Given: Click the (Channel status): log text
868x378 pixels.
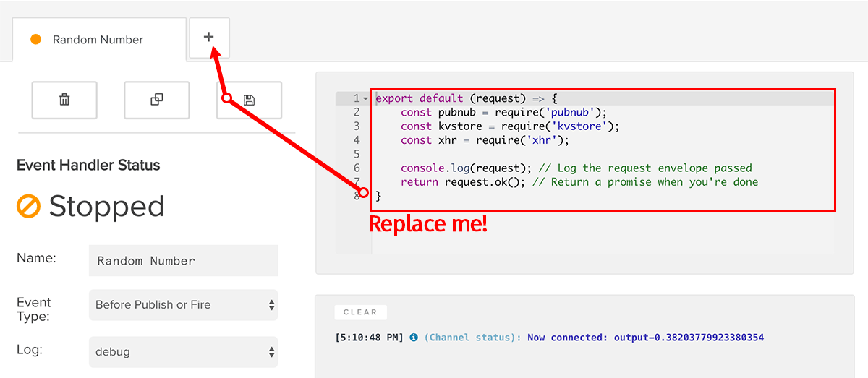Looking at the screenshot, I should [472, 338].
